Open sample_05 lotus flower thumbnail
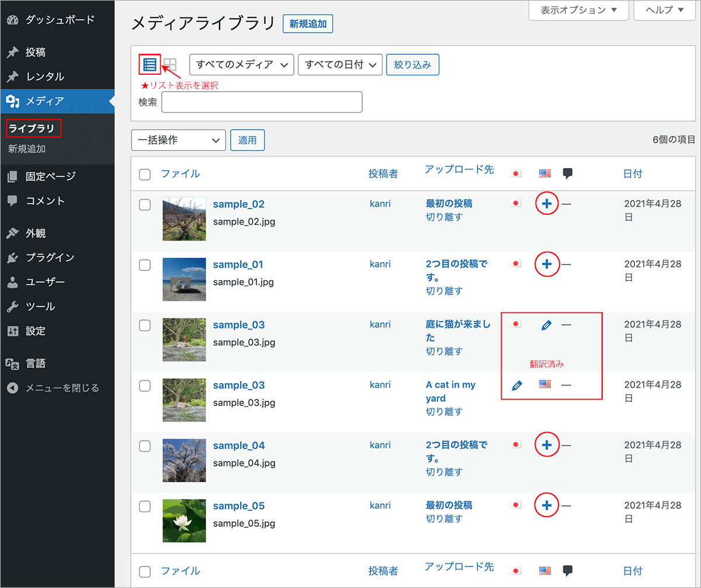701x588 pixels. (x=185, y=521)
